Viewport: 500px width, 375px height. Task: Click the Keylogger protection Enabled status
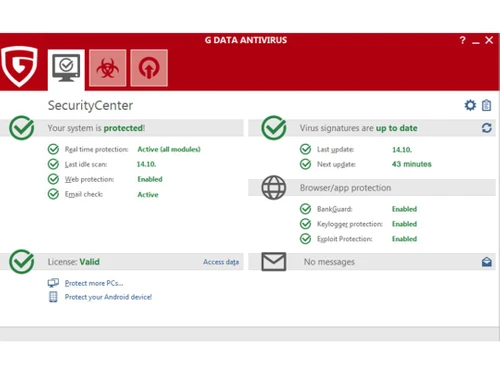[404, 224]
